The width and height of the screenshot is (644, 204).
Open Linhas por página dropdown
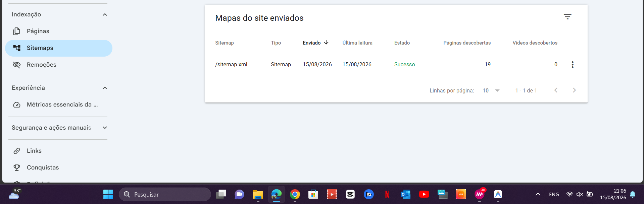pyautogui.click(x=491, y=90)
